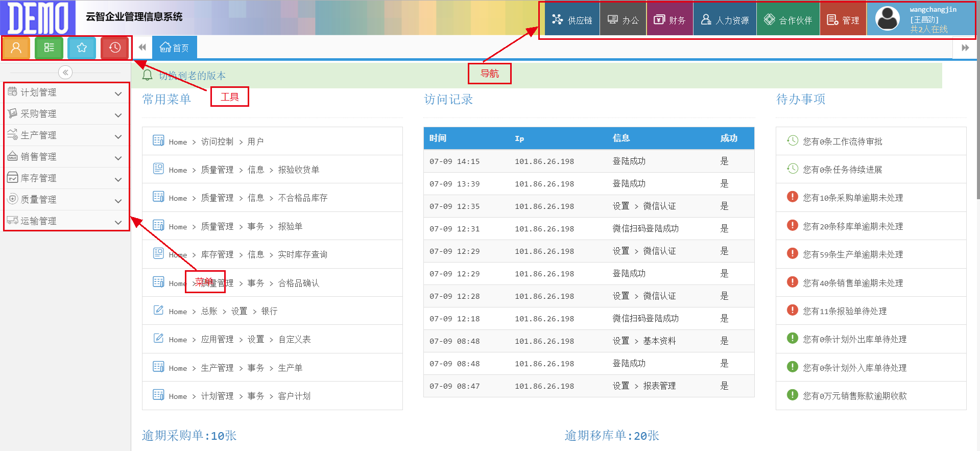Click the orange user profile tool icon
Image resolution: width=980 pixels, height=451 pixels.
pyautogui.click(x=16, y=48)
